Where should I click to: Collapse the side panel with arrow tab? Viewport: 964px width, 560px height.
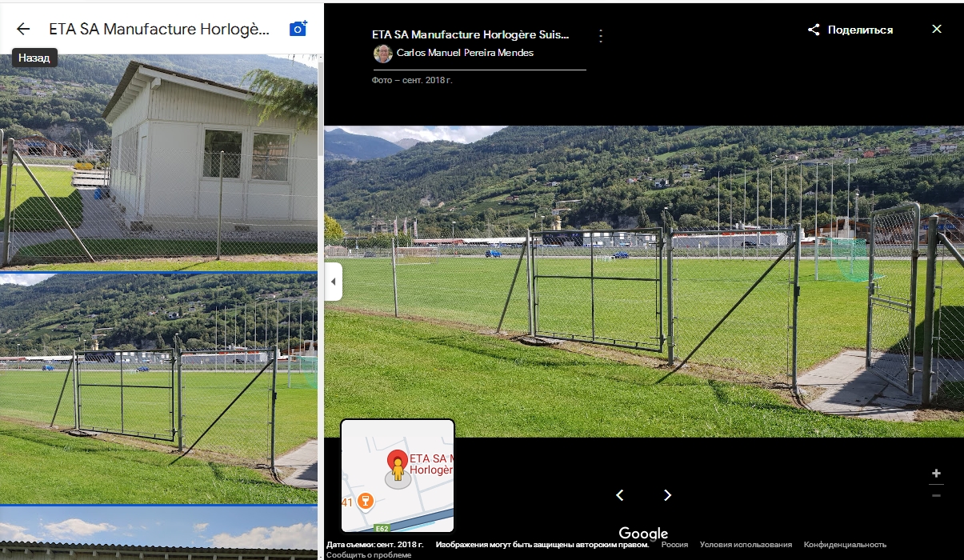click(333, 282)
